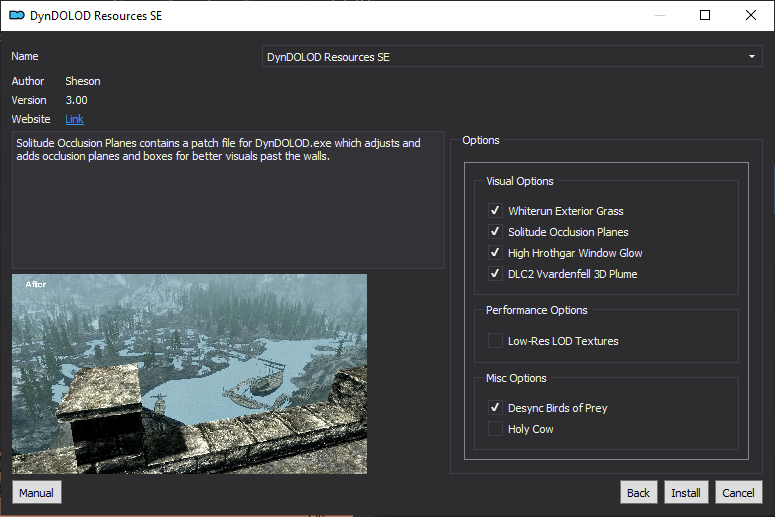The height and width of the screenshot is (517, 775).
Task: Open the Name dropdown arrow
Action: click(752, 57)
